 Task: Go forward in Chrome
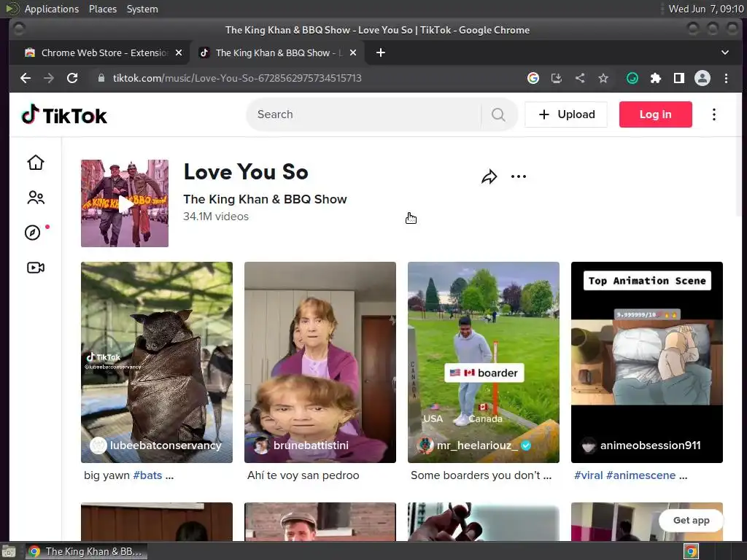click(x=49, y=78)
